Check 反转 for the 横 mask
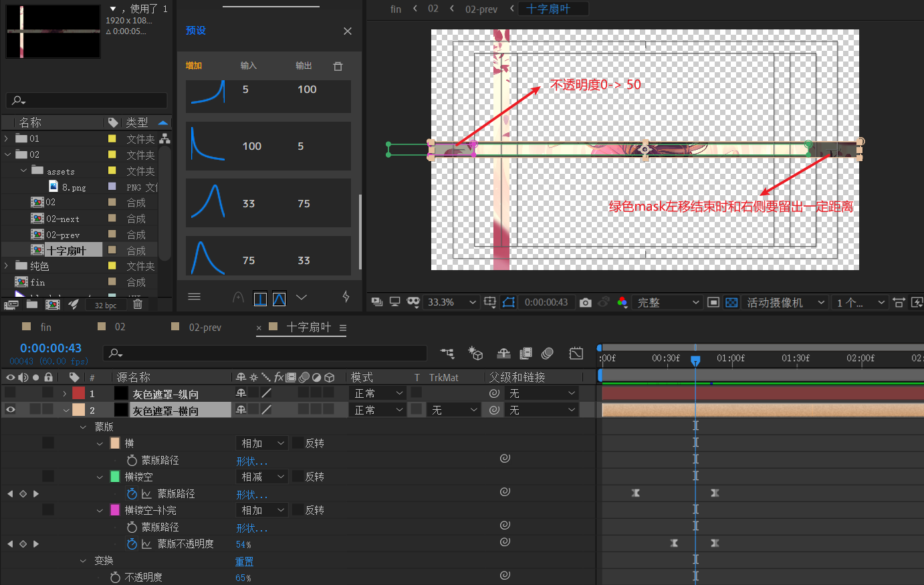This screenshot has width=924, height=585. pyautogui.click(x=298, y=443)
